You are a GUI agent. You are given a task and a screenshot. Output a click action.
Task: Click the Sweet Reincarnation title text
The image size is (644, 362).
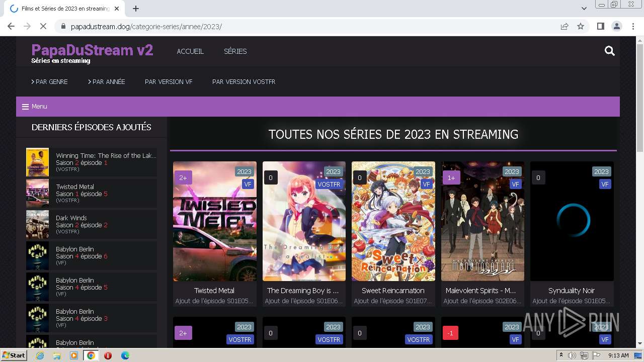coord(393,291)
